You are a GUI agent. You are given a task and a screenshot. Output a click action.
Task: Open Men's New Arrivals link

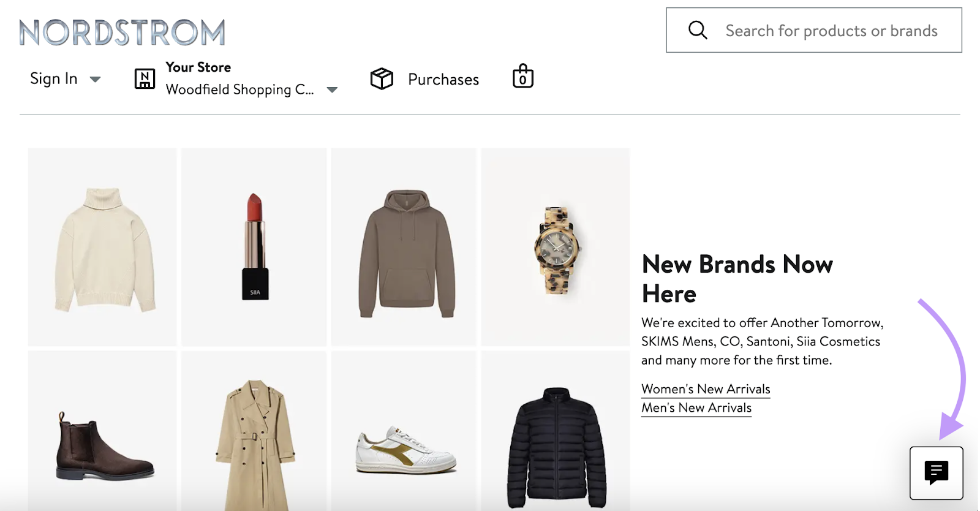point(696,408)
